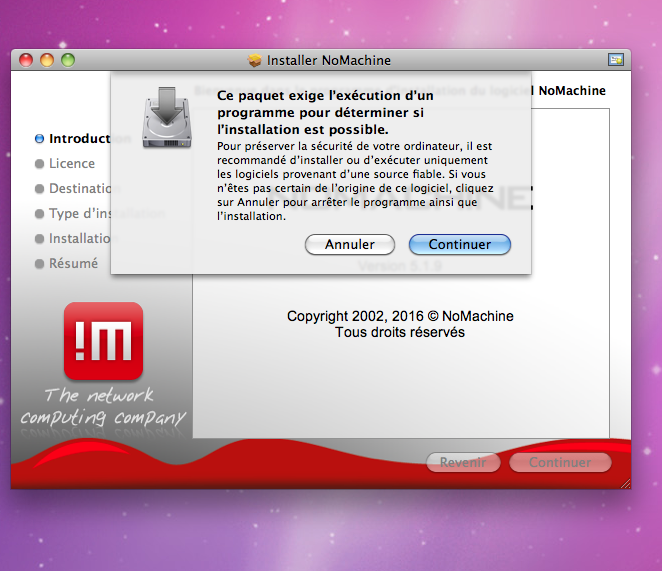The image size is (662, 571).
Task: Click the dimmed Revenir button
Action: pyautogui.click(x=463, y=462)
